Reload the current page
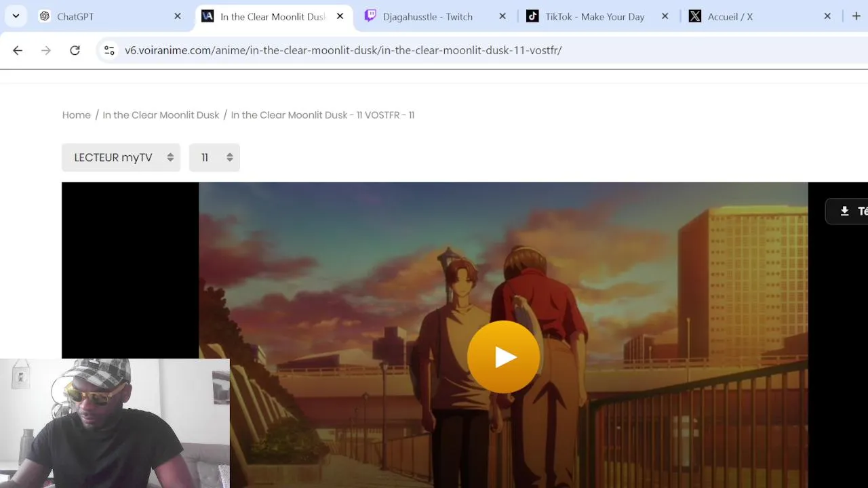This screenshot has width=868, height=488. tap(75, 50)
